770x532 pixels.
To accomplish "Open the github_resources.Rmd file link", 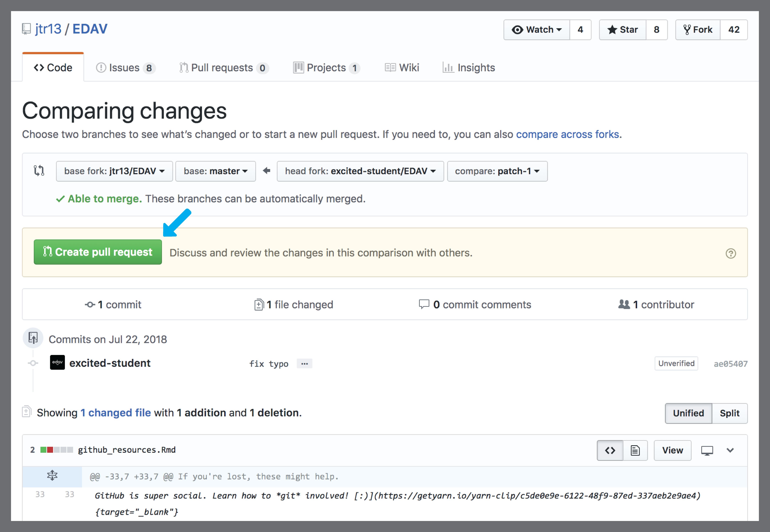I will (x=127, y=450).
